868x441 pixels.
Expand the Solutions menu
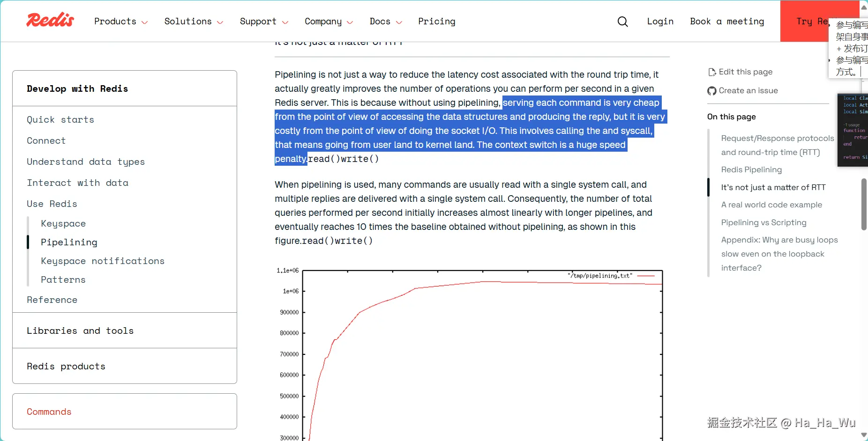click(194, 22)
